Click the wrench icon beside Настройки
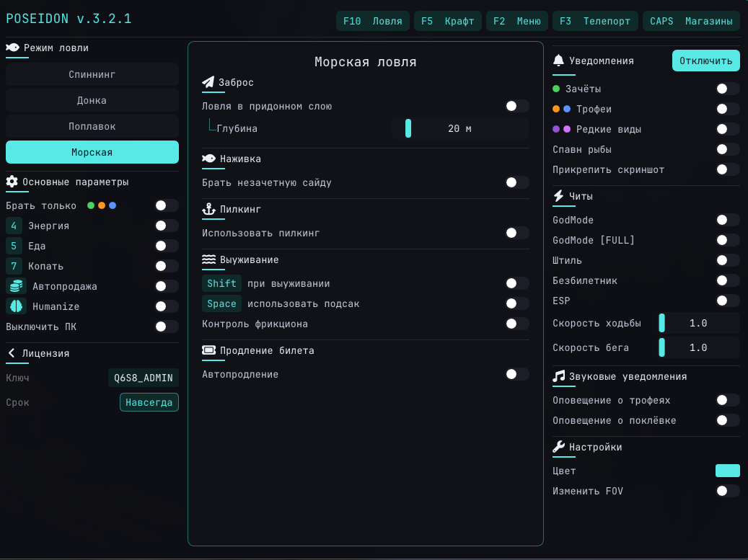The width and height of the screenshot is (748, 560). 558,447
